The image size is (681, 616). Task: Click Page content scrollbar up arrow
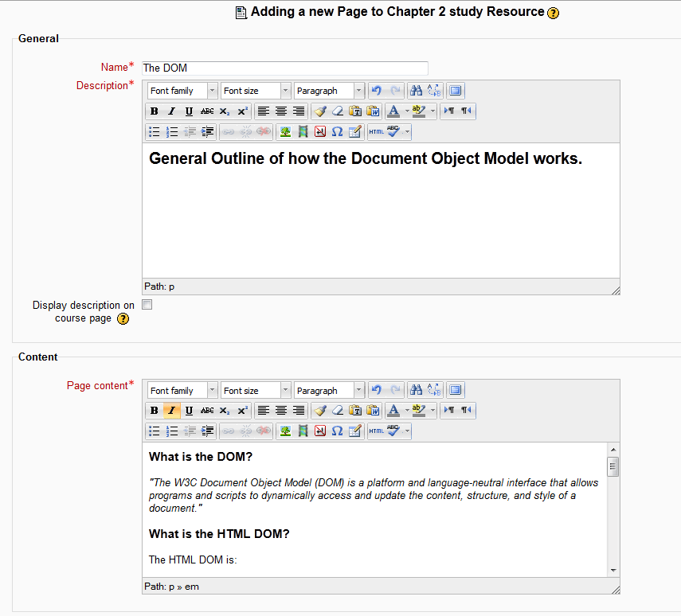(x=613, y=450)
